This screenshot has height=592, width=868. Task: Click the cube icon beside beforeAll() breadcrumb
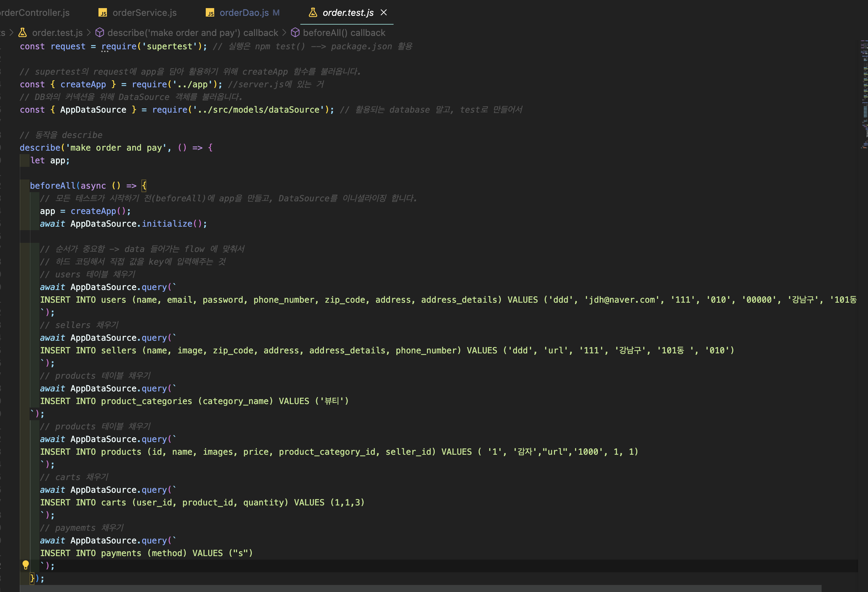point(295,33)
